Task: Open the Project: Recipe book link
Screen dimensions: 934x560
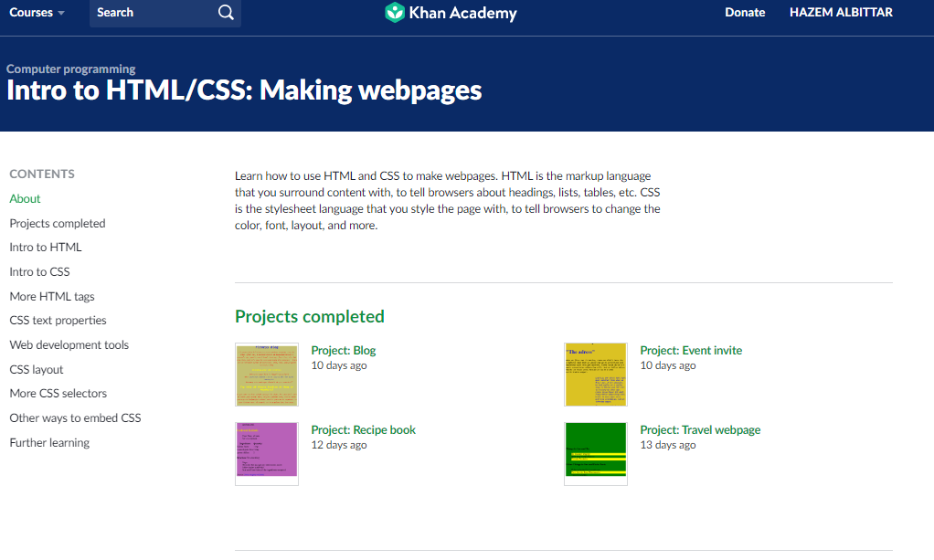Action: click(364, 430)
